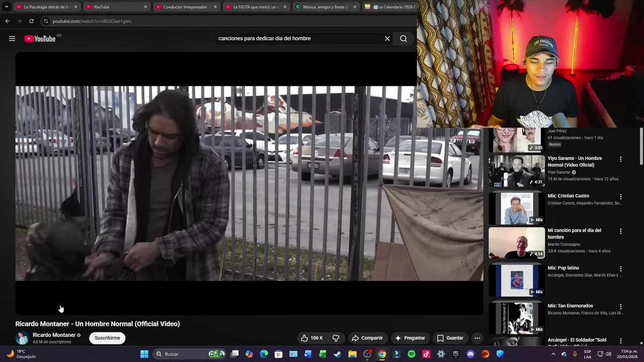The image size is (644, 362).
Task: Click the microphone tray icon
Action: click(x=575, y=354)
